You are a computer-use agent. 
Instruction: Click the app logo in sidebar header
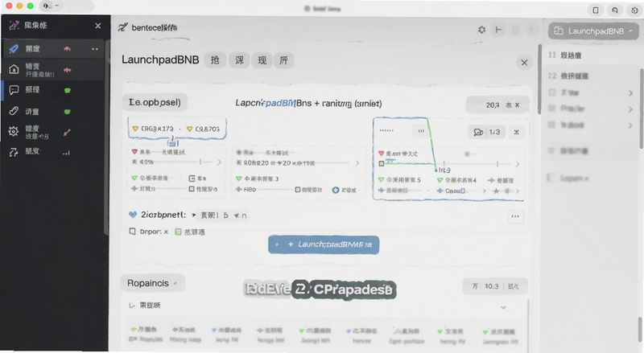click(14, 26)
